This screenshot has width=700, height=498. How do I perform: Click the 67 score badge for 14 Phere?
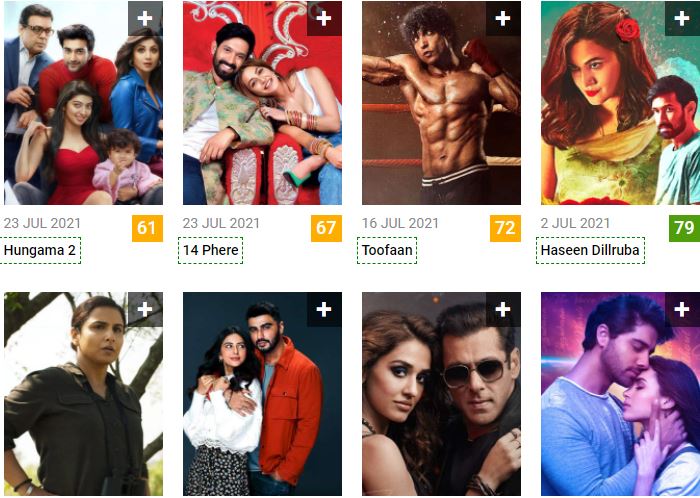click(x=326, y=228)
